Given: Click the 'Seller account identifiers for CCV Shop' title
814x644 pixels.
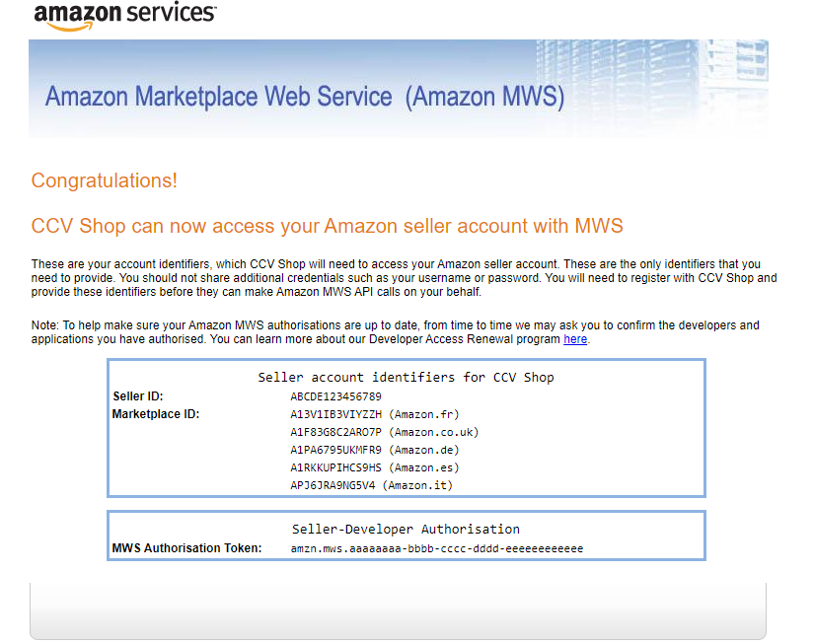Looking at the screenshot, I should 406,377.
